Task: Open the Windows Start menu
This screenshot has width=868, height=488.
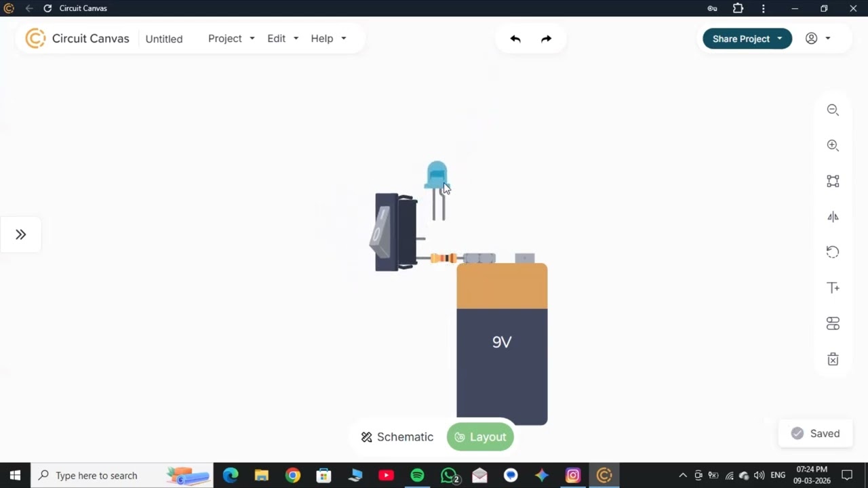Action: pos(15,475)
